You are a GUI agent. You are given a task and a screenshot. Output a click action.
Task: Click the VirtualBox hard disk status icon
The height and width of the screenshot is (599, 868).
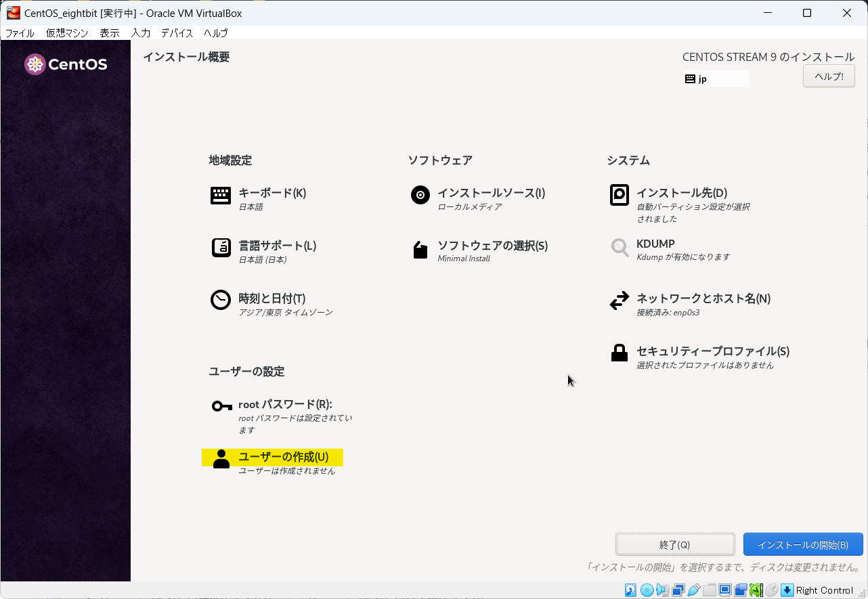point(630,590)
